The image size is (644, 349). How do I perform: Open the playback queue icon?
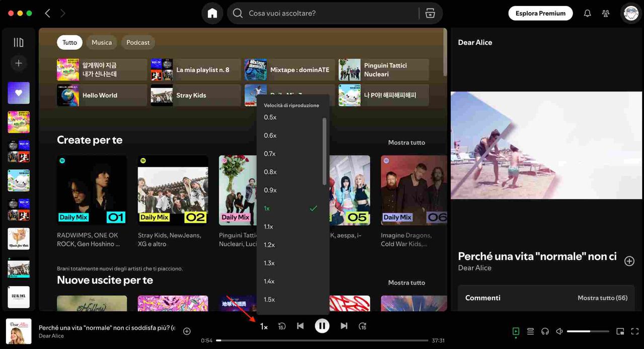point(530,331)
